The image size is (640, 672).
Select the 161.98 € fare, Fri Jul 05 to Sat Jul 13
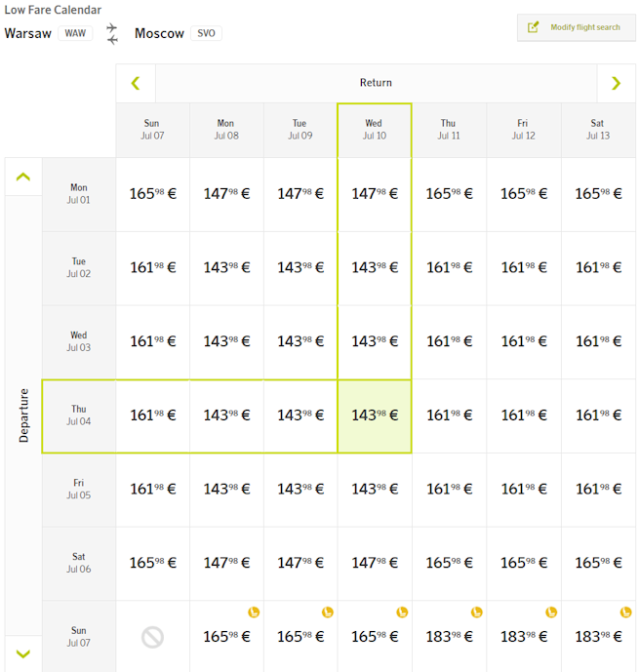[598, 490]
